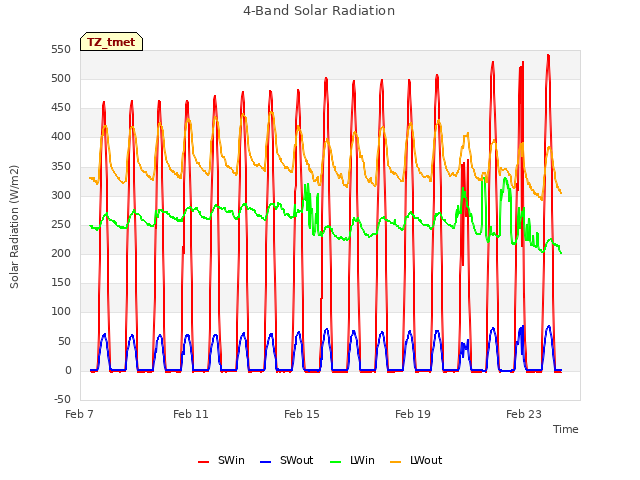Toggle the SWout legend entry

click(x=287, y=460)
